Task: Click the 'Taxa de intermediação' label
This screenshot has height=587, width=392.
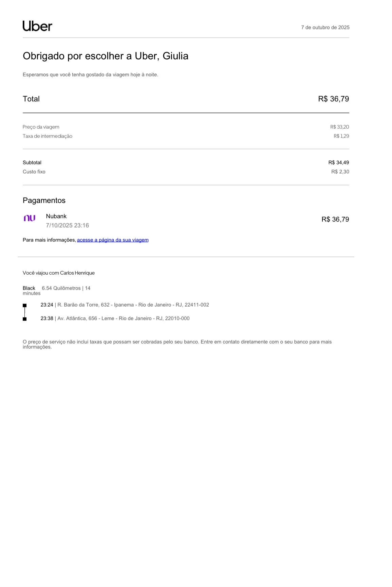Action: [48, 136]
